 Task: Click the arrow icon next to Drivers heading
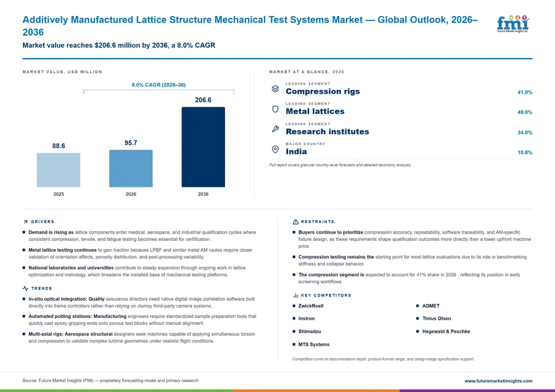coord(25,222)
